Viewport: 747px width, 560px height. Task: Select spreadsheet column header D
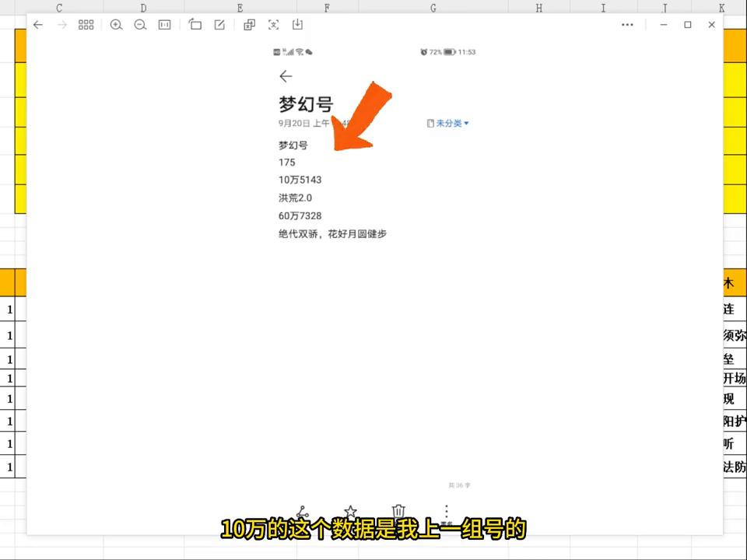coord(143,8)
